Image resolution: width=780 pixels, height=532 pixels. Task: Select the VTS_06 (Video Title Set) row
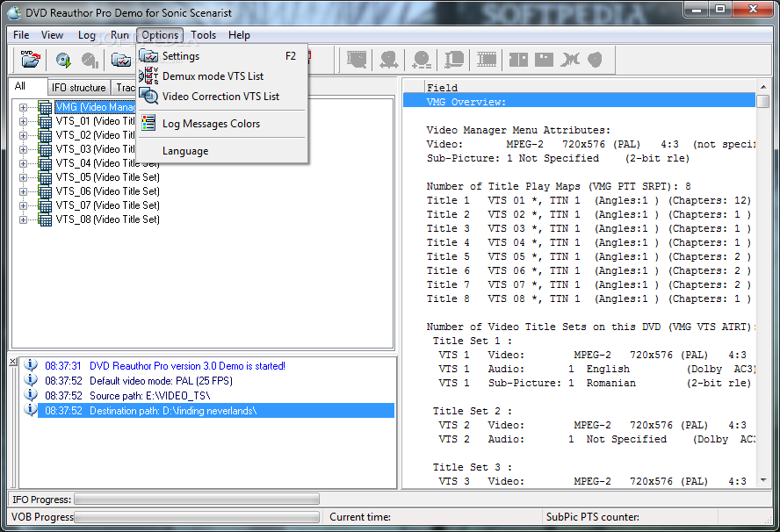(x=107, y=191)
